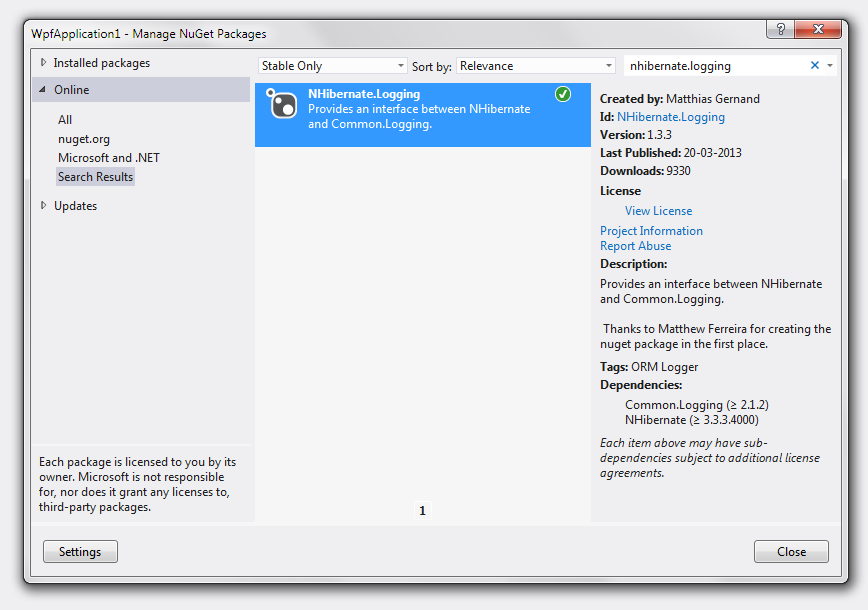Click the Updates label
The height and width of the screenshot is (610, 868).
click(x=75, y=206)
